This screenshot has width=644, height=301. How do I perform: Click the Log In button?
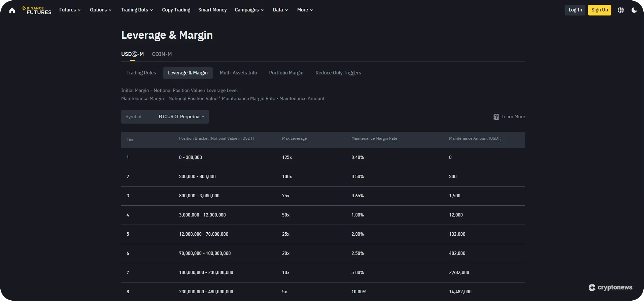point(575,10)
